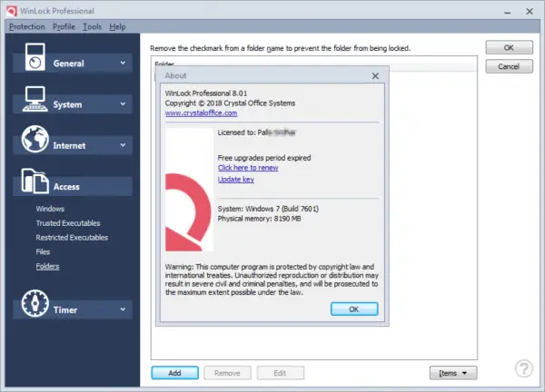This screenshot has height=392, width=545.
Task: Click 'Physical memory: 8190 MB' text
Action: pos(259,219)
